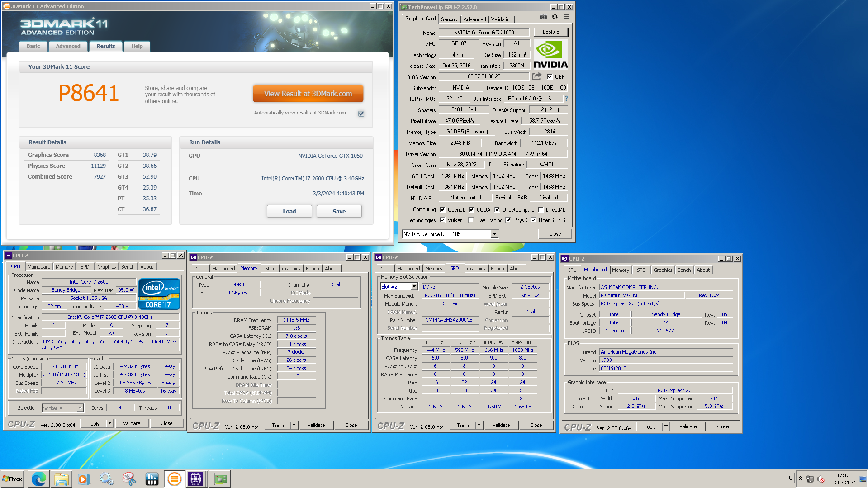Take a screenshot with GPU-Z camera icon
The image size is (868, 488).
543,17
